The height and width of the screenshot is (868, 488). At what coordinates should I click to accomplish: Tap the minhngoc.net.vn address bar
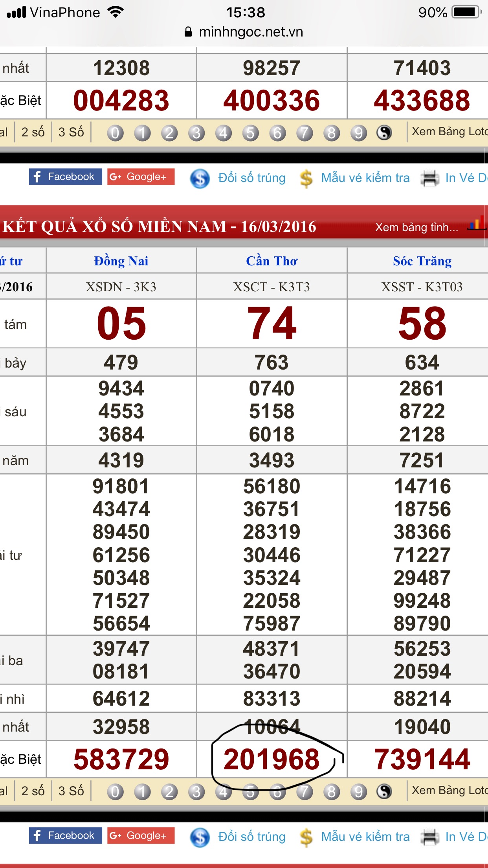click(x=244, y=32)
